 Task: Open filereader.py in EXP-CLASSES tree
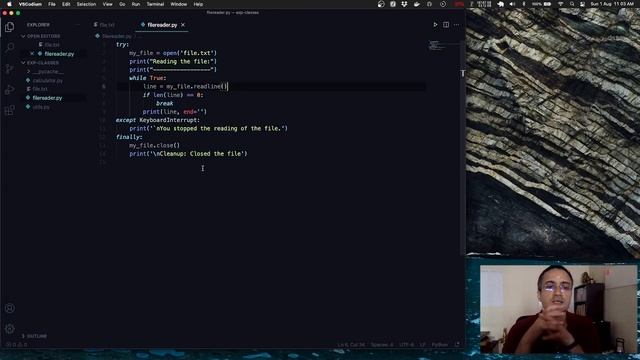click(47, 98)
